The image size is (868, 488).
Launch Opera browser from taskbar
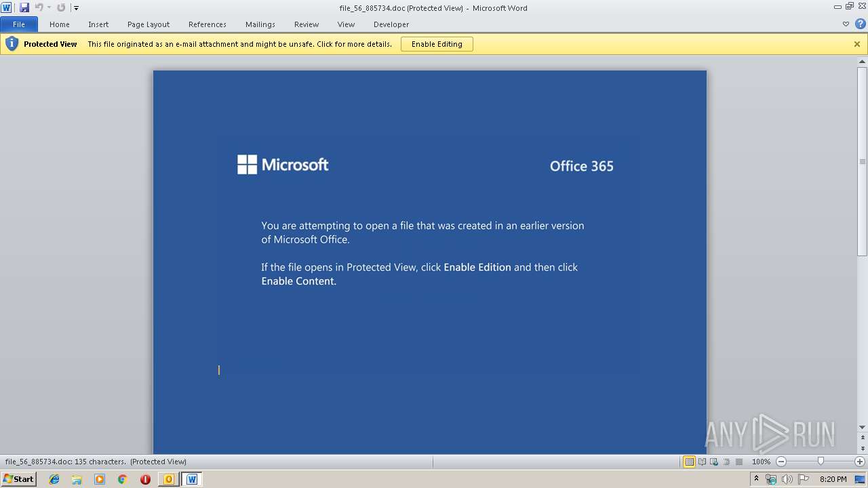(145, 479)
